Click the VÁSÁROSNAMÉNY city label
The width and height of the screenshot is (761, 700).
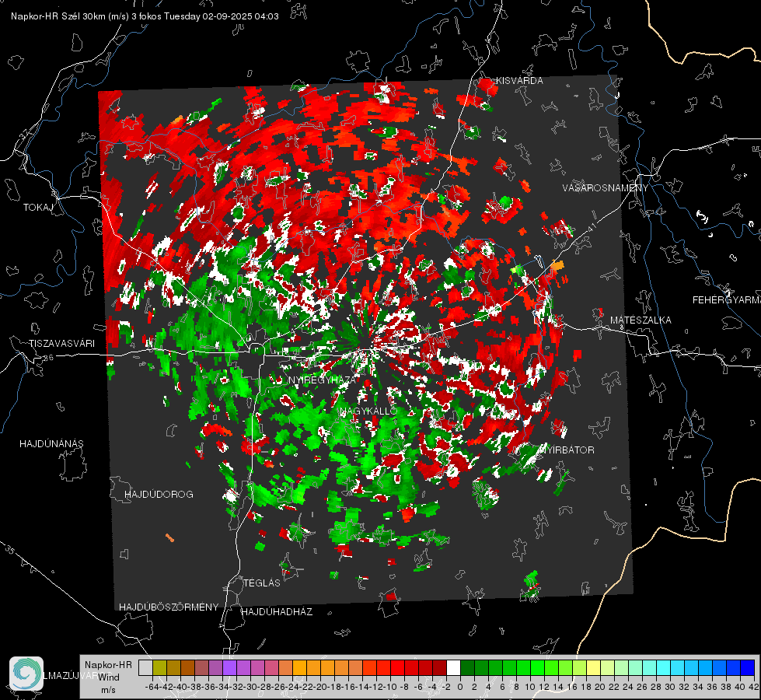606,188
